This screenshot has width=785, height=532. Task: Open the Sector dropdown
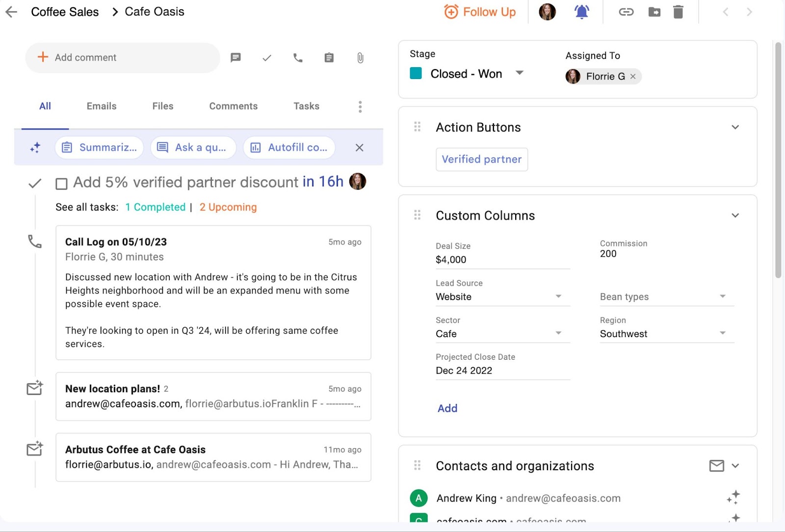tap(503, 334)
